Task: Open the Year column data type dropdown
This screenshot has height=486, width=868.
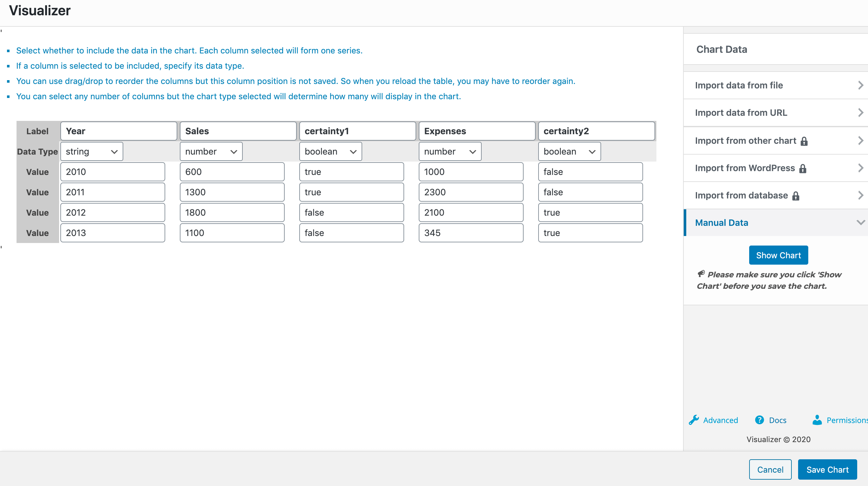Action: click(x=92, y=151)
